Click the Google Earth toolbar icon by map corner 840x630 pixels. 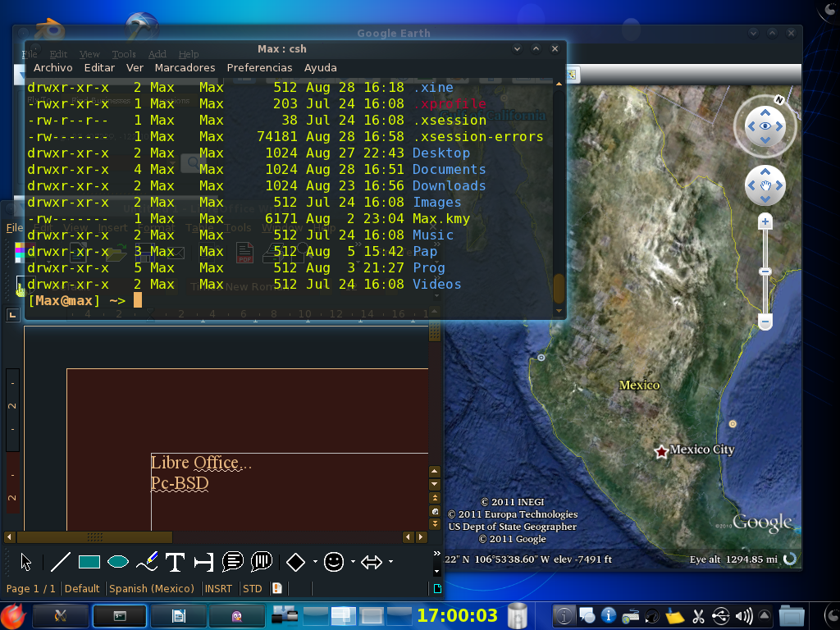571,75
